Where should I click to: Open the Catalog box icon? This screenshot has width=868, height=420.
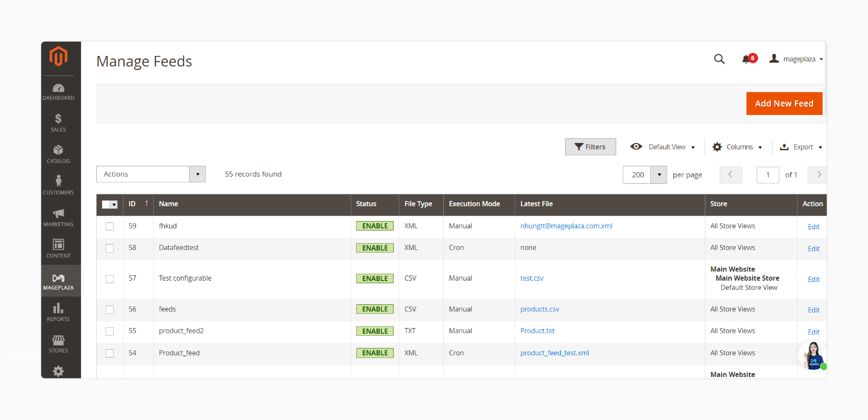(x=58, y=150)
